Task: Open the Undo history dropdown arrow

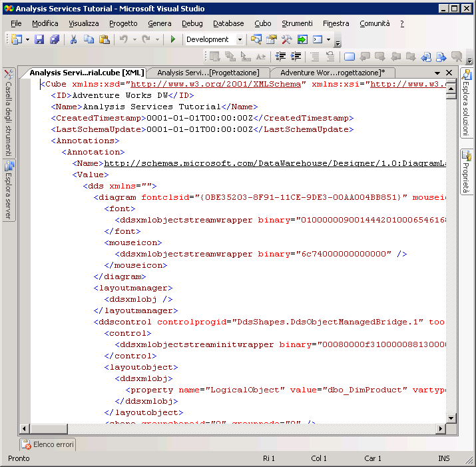Action: point(134,39)
